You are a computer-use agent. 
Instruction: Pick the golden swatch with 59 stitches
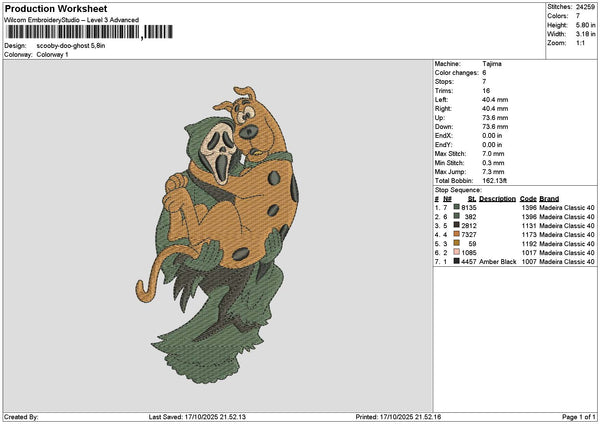pos(457,243)
